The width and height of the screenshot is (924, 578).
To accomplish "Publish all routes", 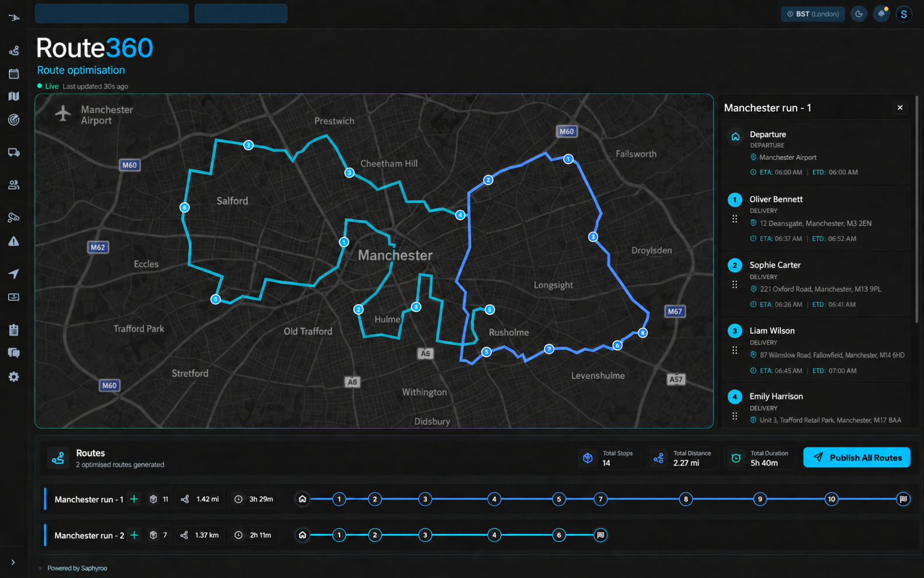I will pyautogui.click(x=856, y=457).
